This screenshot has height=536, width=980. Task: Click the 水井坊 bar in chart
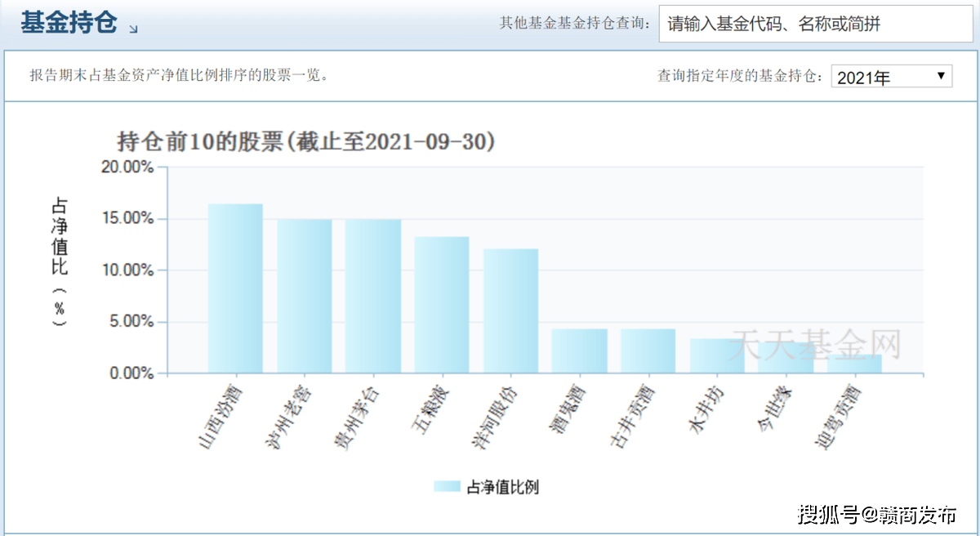click(x=717, y=356)
